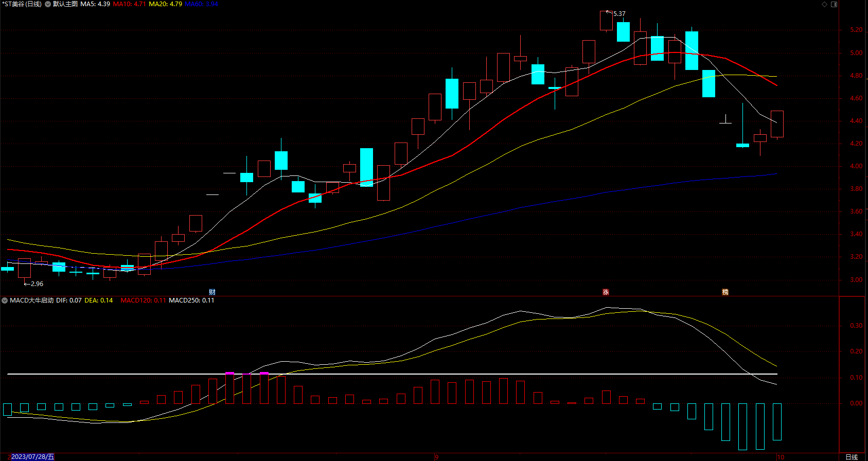
Task: Click the MA10: 4.71 indicator label
Action: [x=129, y=4]
